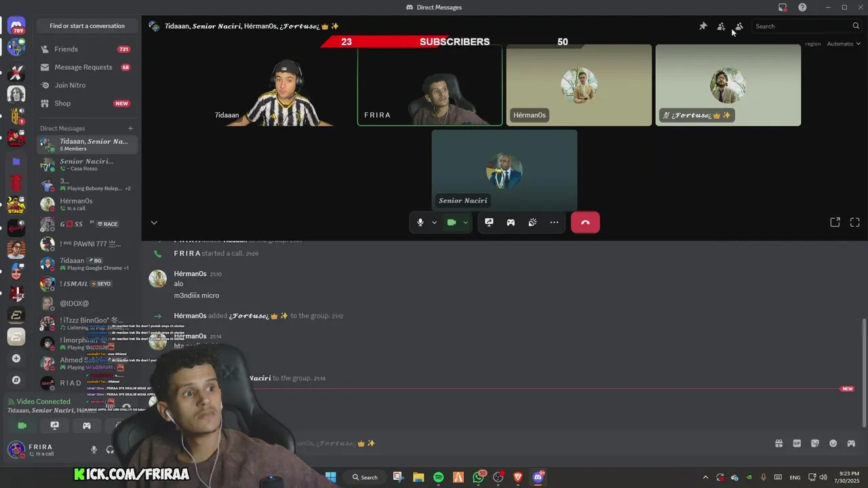Open emoji picker
868x488 pixels.
tap(833, 443)
